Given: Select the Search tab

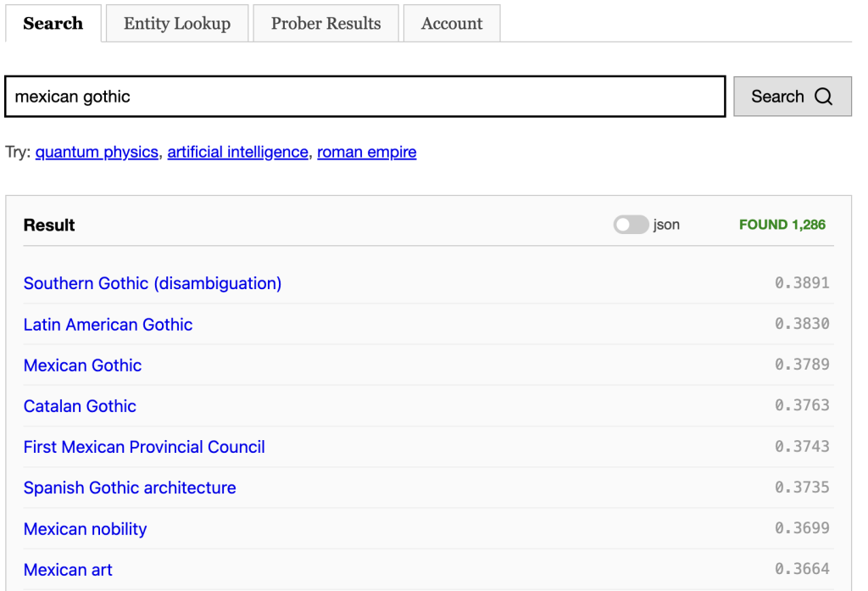Looking at the screenshot, I should coord(53,24).
